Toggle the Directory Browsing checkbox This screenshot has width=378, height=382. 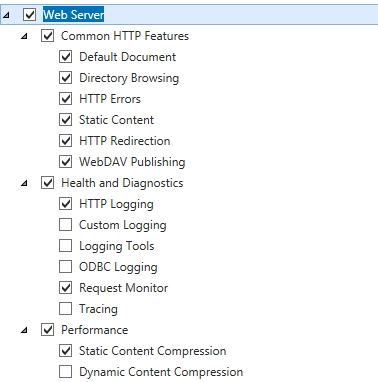point(66,78)
